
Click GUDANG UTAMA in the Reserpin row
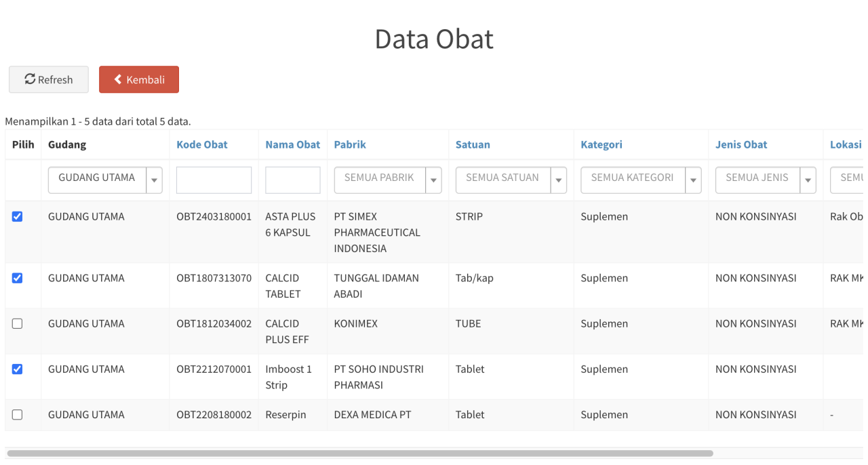86,414
